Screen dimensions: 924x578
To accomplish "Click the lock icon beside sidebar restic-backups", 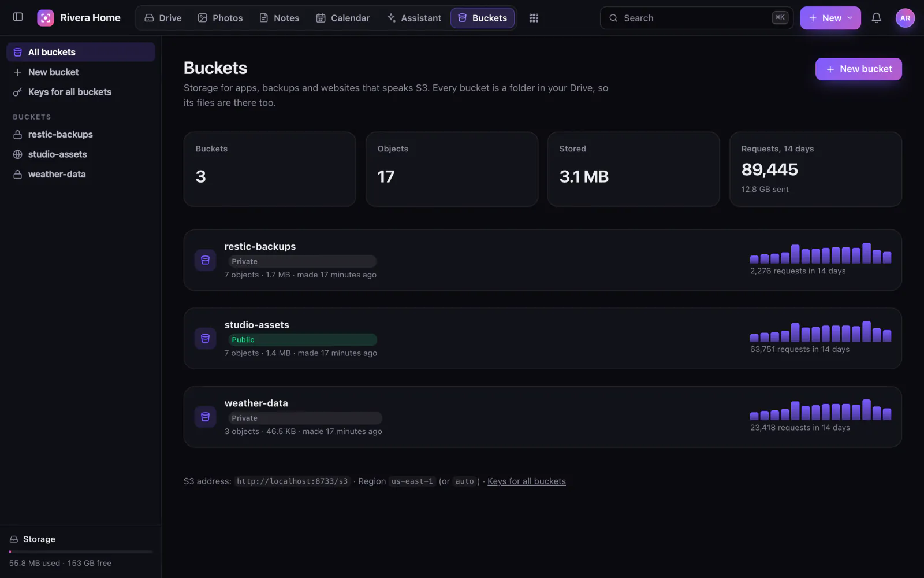I will tap(18, 134).
